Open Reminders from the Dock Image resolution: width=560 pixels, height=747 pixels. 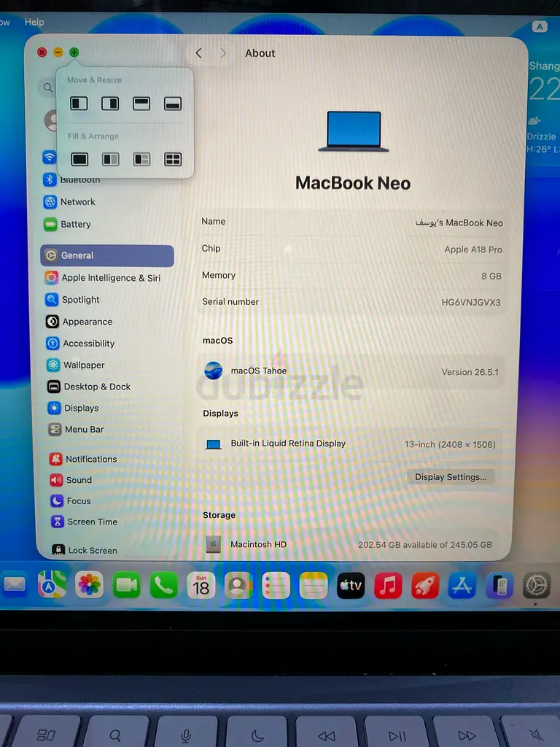276,586
